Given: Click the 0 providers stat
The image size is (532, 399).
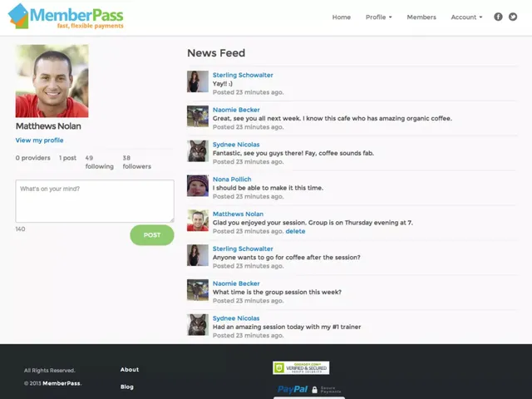Looking at the screenshot, I should click(x=33, y=158).
